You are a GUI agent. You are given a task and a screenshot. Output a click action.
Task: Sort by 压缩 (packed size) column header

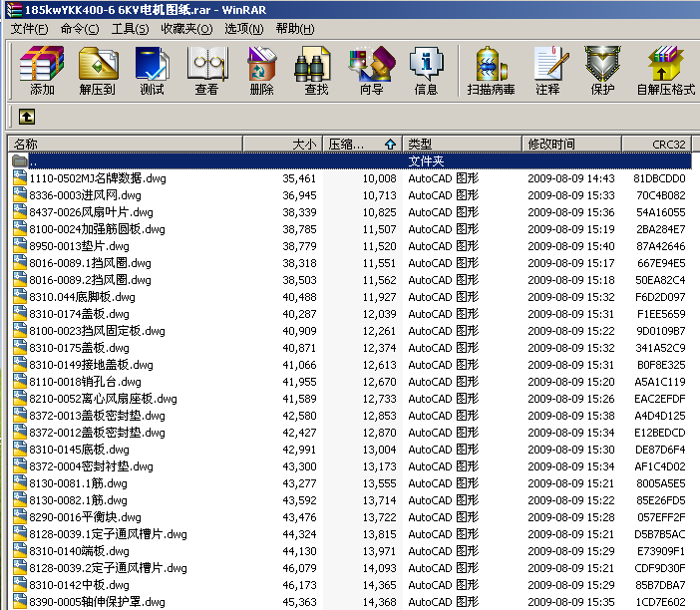[x=363, y=145]
